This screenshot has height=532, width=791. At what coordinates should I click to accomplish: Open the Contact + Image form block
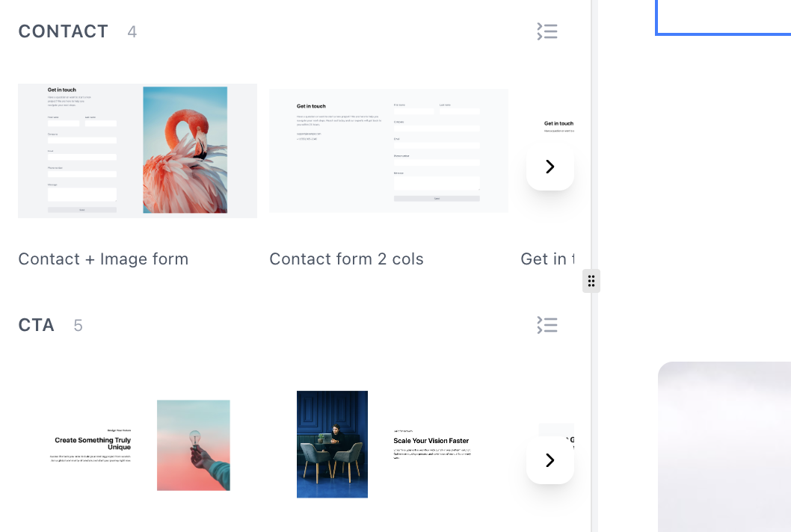click(137, 150)
